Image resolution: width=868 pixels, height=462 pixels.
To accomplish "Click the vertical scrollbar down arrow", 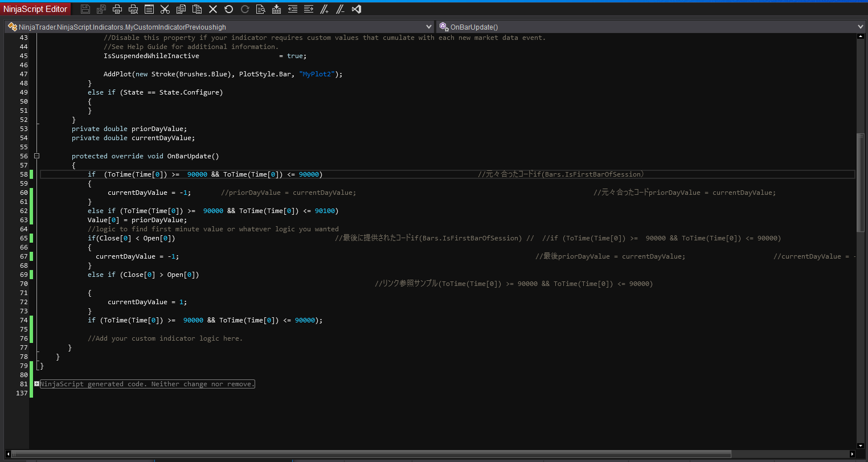I will 860,445.
